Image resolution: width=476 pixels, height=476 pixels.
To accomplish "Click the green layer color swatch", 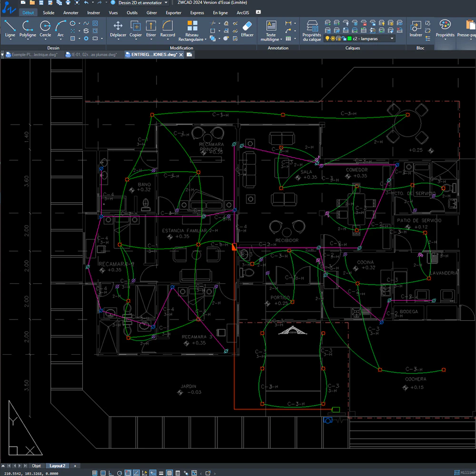I will click(349, 39).
